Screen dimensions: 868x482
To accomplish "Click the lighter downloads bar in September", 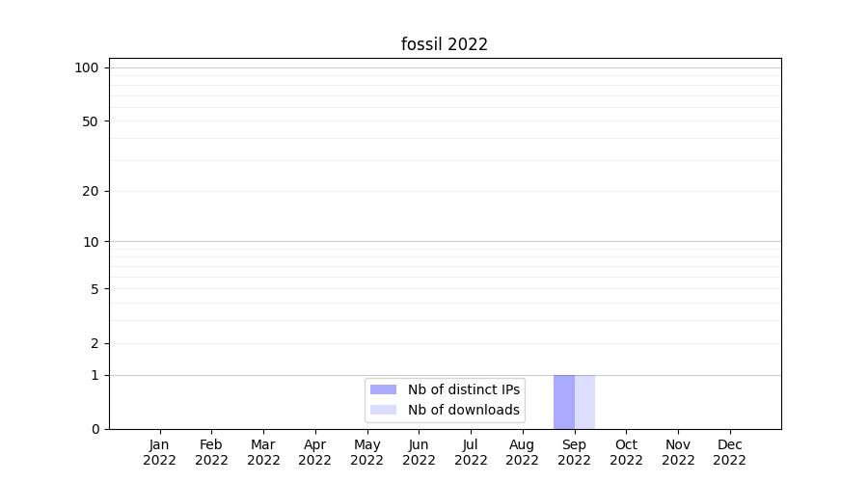I will click(x=584, y=402).
